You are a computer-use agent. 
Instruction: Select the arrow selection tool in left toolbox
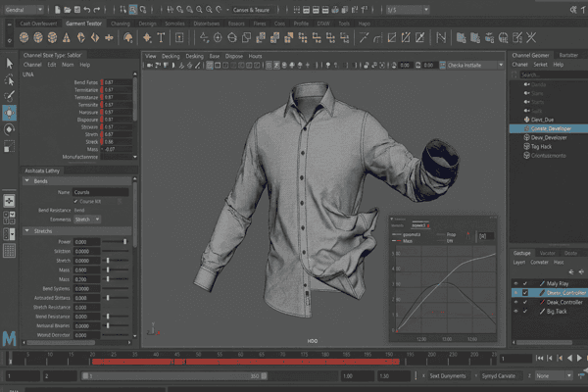(10, 63)
